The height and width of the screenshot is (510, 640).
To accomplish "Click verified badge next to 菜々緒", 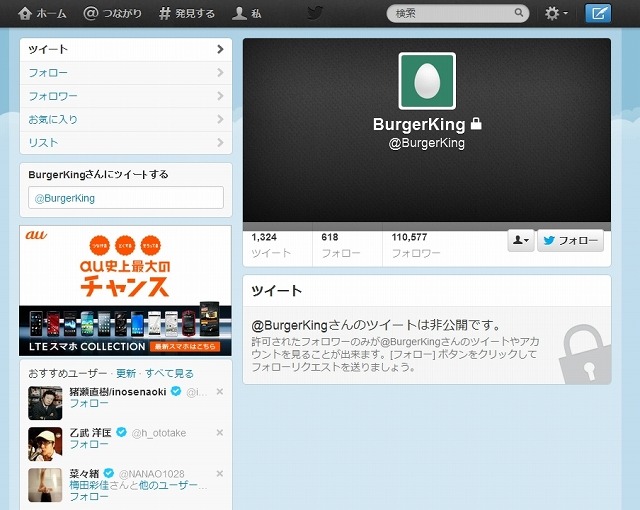I will click(x=109, y=473).
